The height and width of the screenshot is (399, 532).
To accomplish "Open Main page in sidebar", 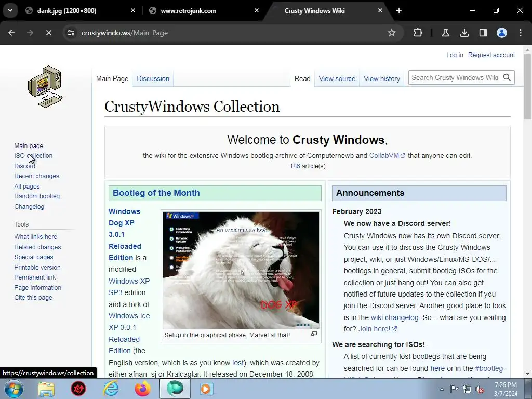I will point(29,146).
